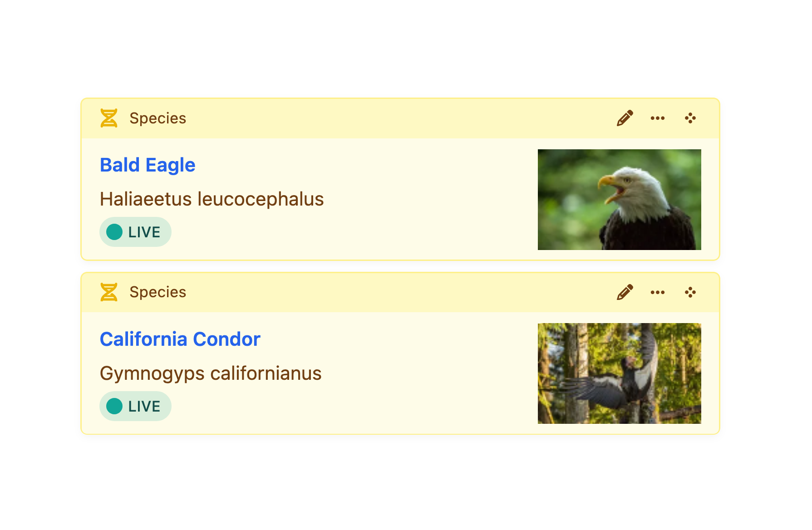Open the Bald Eagle species link
This screenshot has height=530, width=812.
(148, 165)
